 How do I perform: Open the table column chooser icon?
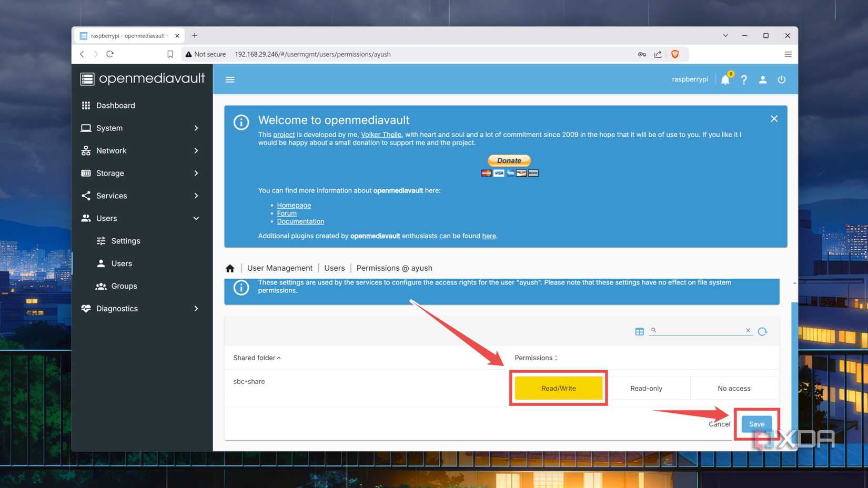[639, 331]
